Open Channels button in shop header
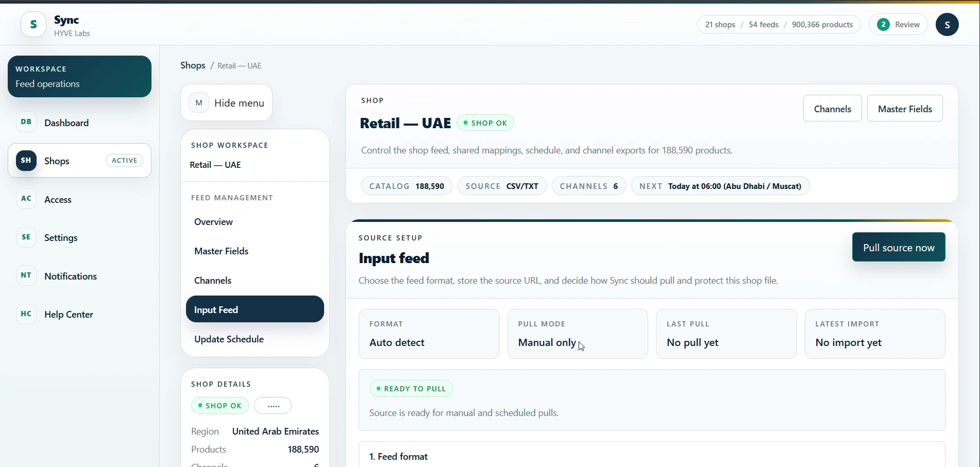This screenshot has height=467, width=980. (x=832, y=109)
